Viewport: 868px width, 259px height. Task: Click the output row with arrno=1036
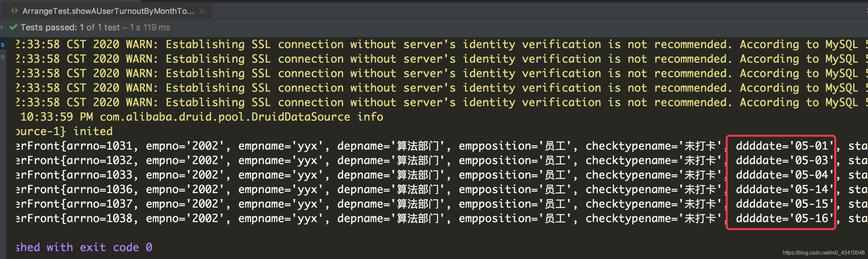pos(442,189)
